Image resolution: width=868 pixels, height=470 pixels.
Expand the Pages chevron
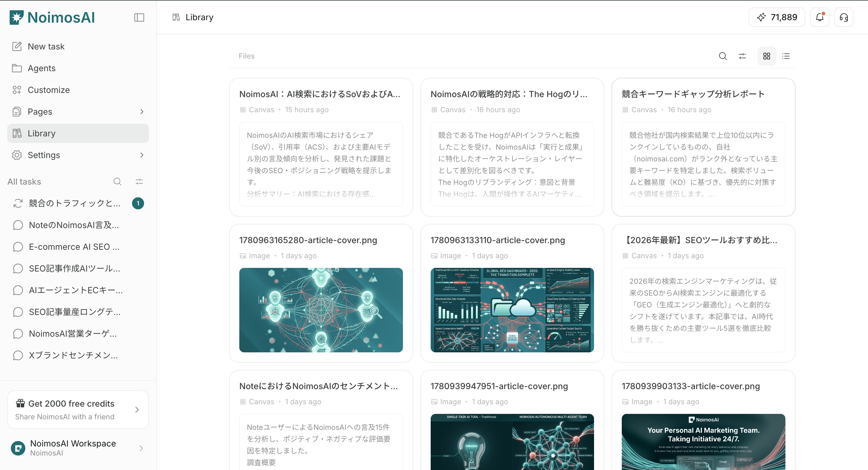click(x=142, y=112)
